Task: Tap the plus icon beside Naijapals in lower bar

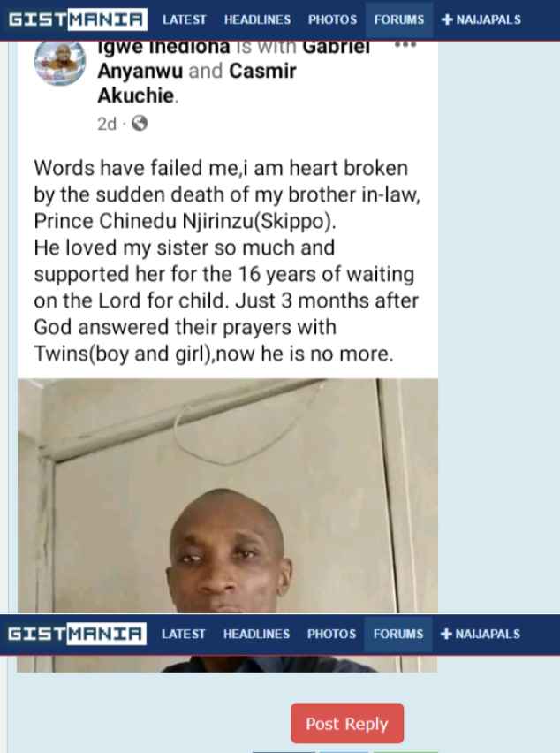Action: [446, 634]
